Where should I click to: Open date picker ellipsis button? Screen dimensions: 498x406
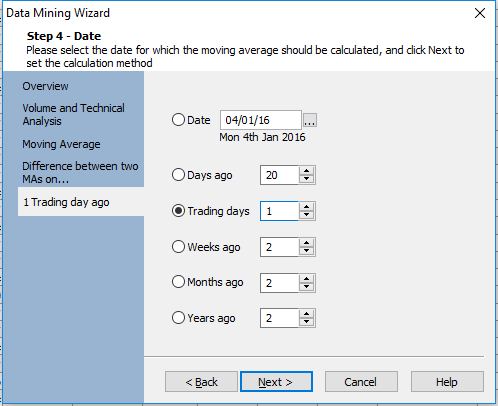tap(310, 120)
